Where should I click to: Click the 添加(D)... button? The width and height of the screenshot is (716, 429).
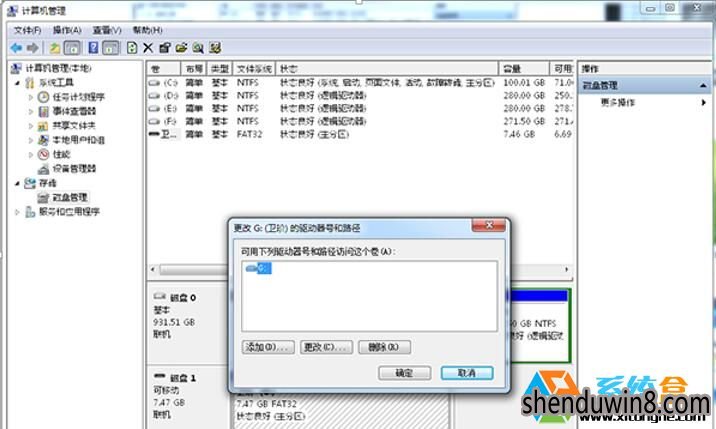tap(268, 347)
